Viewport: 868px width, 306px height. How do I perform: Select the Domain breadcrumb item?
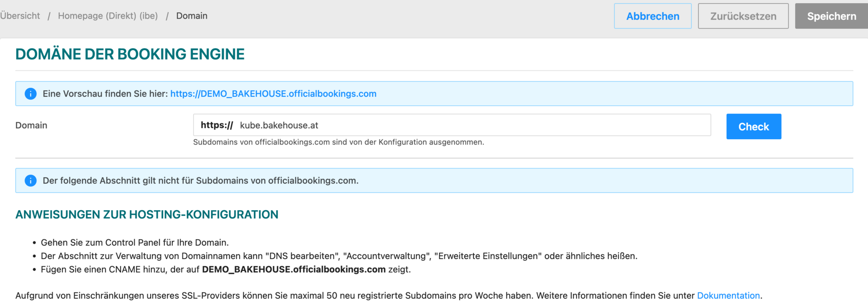pos(192,16)
